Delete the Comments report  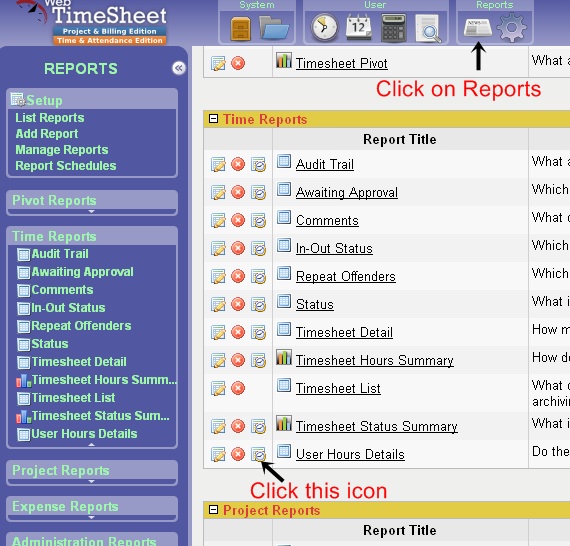tap(238, 220)
